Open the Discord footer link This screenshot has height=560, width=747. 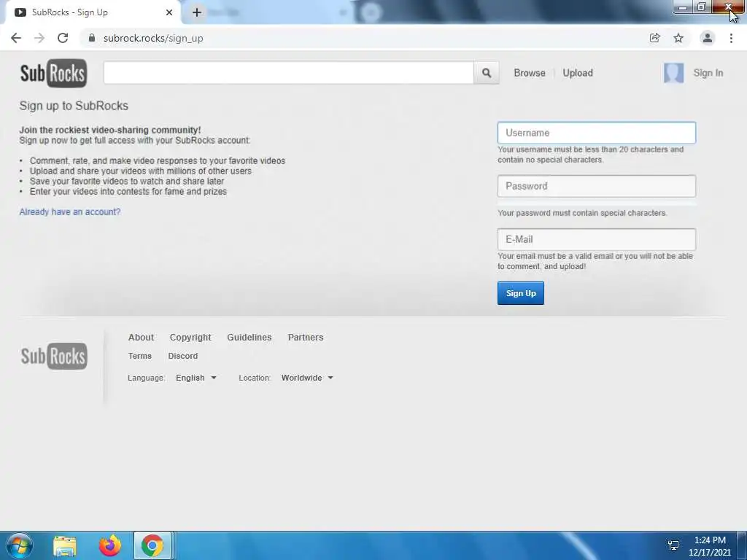pyautogui.click(x=183, y=356)
